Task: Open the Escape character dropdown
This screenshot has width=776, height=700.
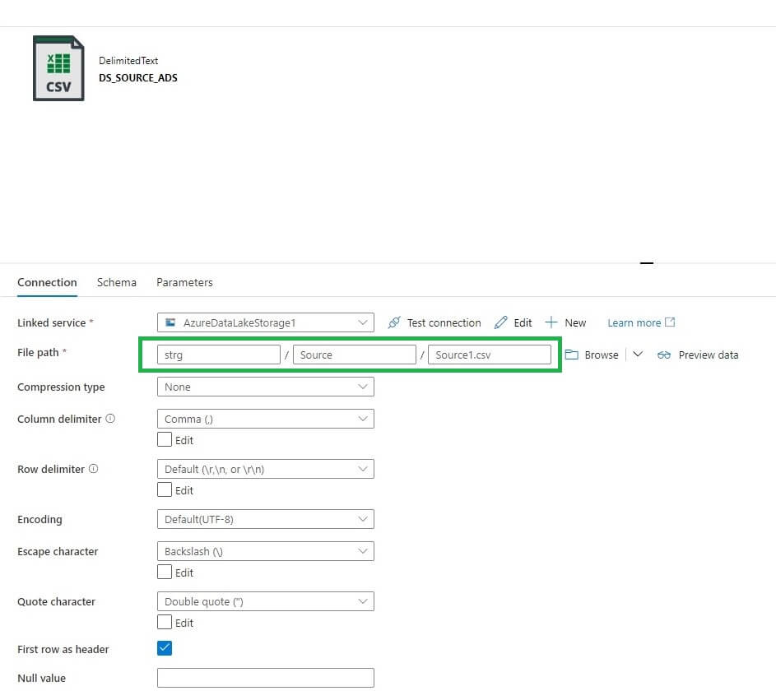Action: point(265,551)
